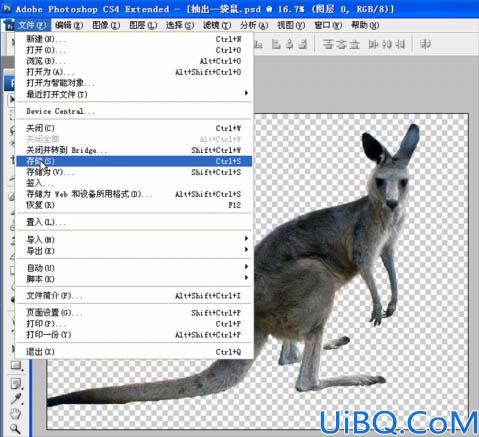The height and width of the screenshot is (437, 479).
Task: Choose 打开 (O)... menu entry
Action: pyautogui.click(x=134, y=50)
